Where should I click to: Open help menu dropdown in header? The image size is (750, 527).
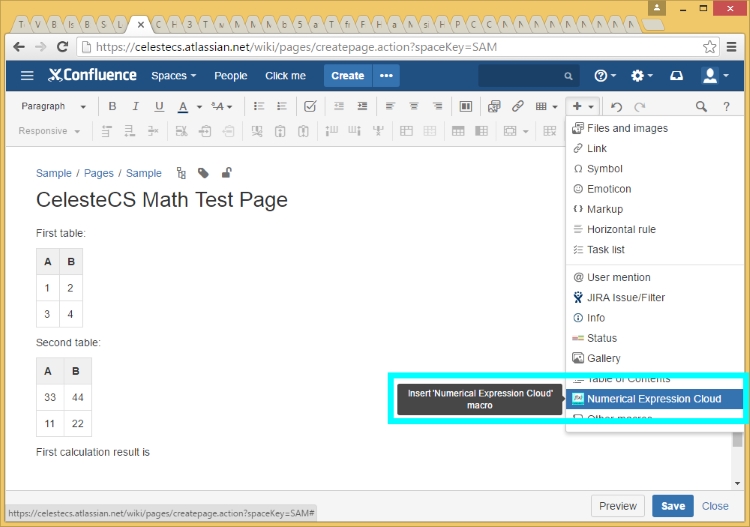click(605, 76)
